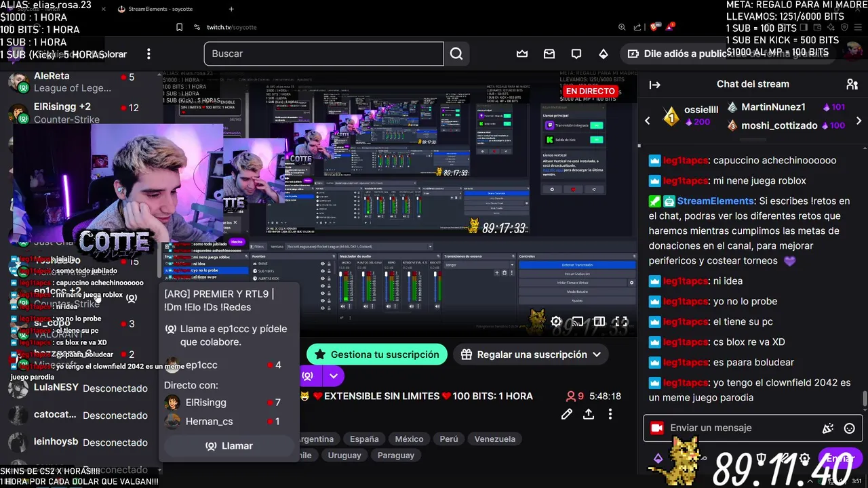The height and width of the screenshot is (488, 868).
Task: Click Gestiona tu suscripción button
Action: pyautogui.click(x=376, y=354)
